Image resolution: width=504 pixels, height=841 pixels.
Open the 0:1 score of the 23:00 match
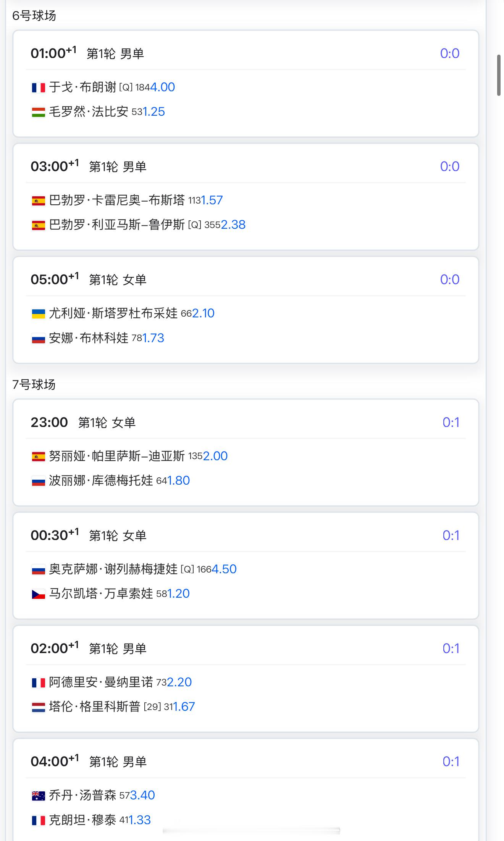[x=451, y=422]
